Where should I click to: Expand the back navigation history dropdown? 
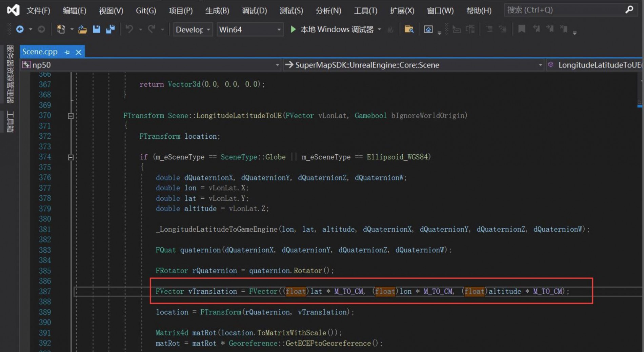31,30
